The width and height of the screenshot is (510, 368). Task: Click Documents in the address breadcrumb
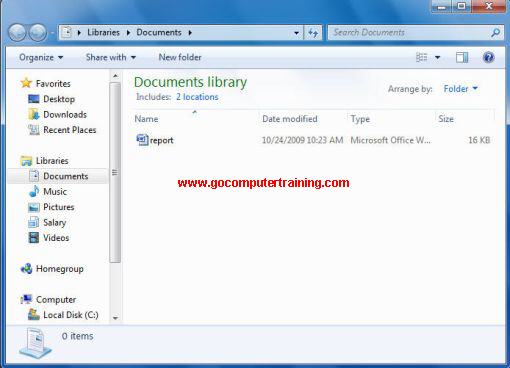159,32
